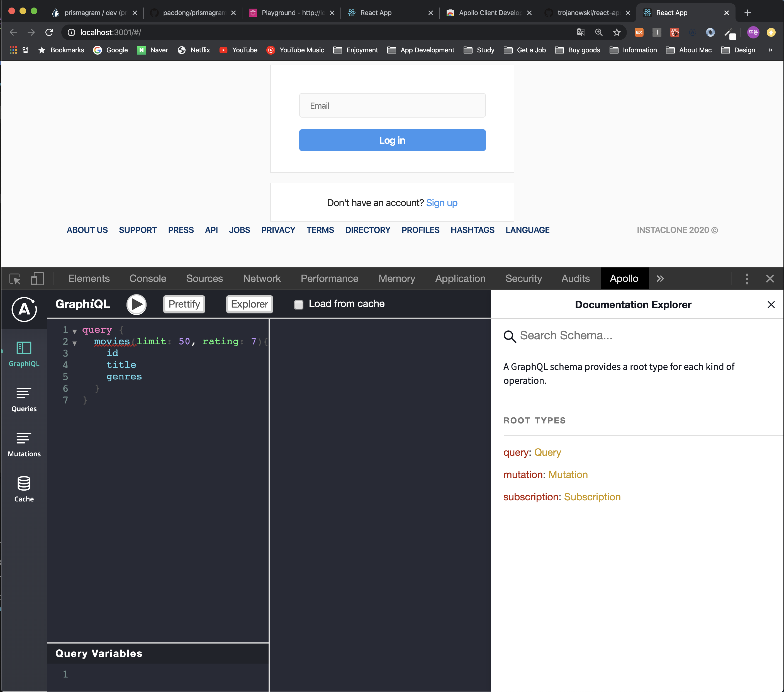Open the Netflix bookmark

tap(194, 50)
